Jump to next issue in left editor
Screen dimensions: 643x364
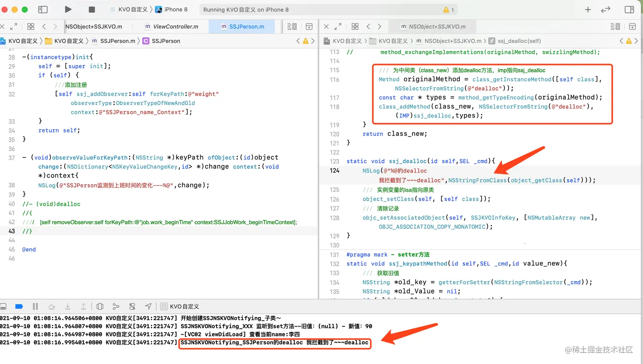[x=313, y=41]
